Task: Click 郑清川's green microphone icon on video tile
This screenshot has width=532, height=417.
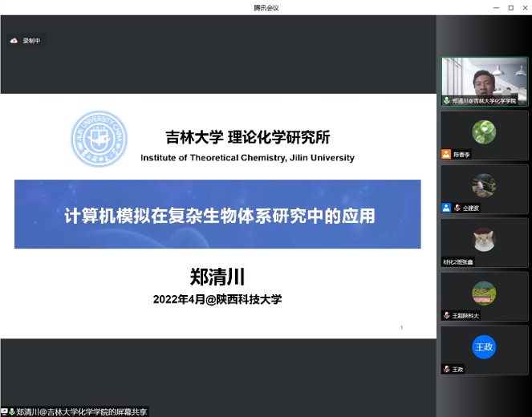Action: click(447, 101)
